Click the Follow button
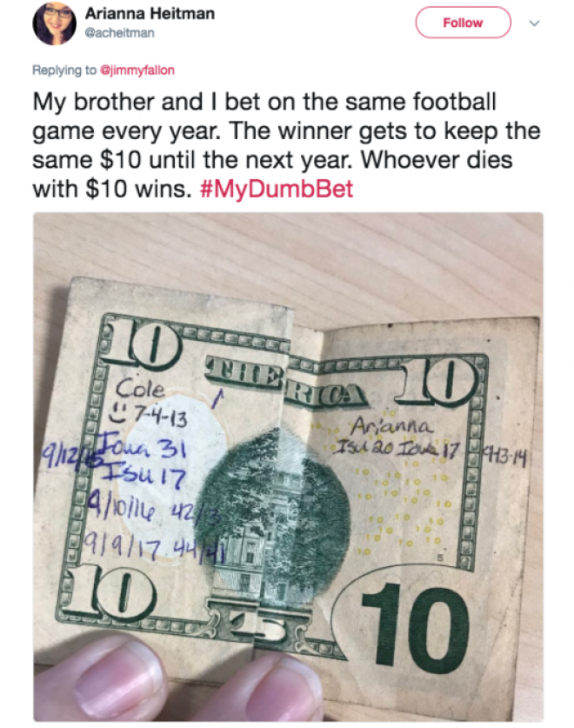The width and height of the screenshot is (574, 728). coord(463,23)
